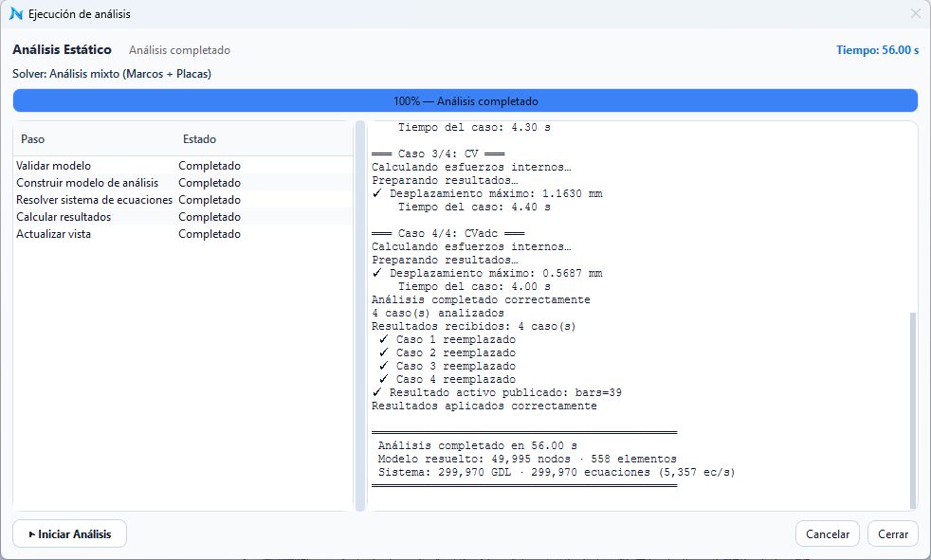The image size is (931, 560).
Task: Select the Construir modelo de análisis row
Action: click(x=183, y=183)
